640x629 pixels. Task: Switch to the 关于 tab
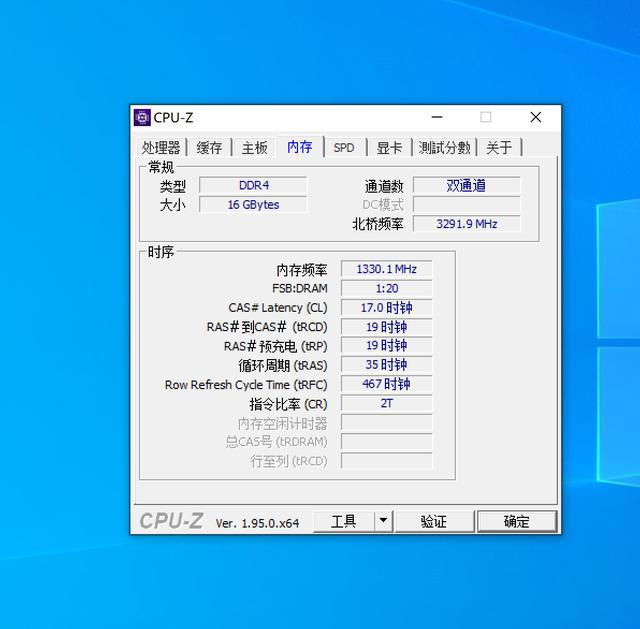[499, 147]
